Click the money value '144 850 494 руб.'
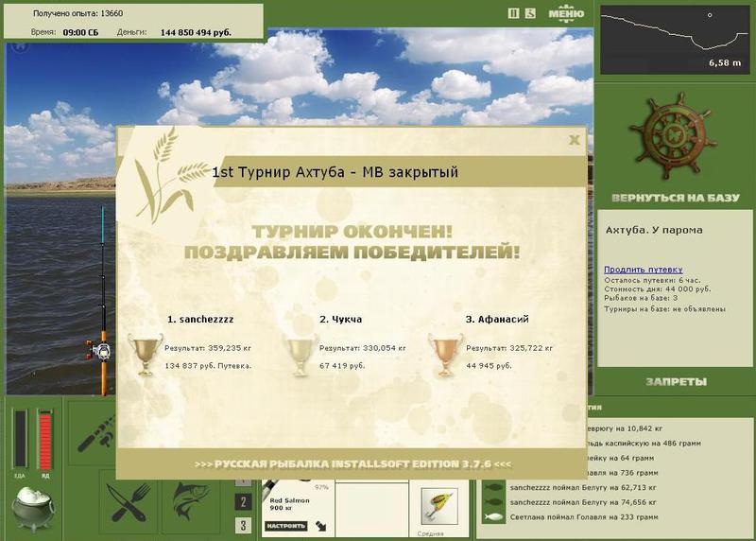 pos(196,33)
